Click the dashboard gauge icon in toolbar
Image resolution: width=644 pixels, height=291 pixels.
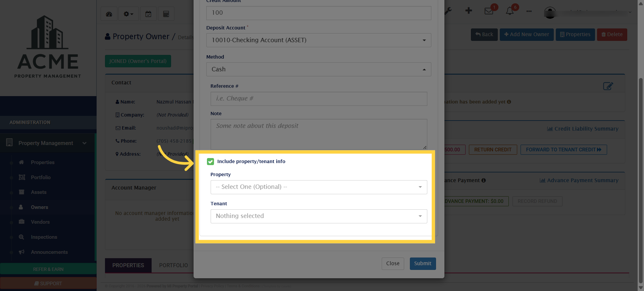[109, 14]
